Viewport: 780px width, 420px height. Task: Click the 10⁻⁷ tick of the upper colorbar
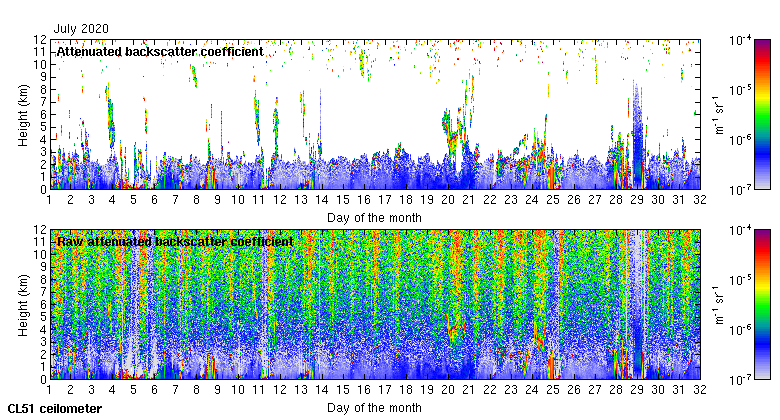[x=740, y=190]
